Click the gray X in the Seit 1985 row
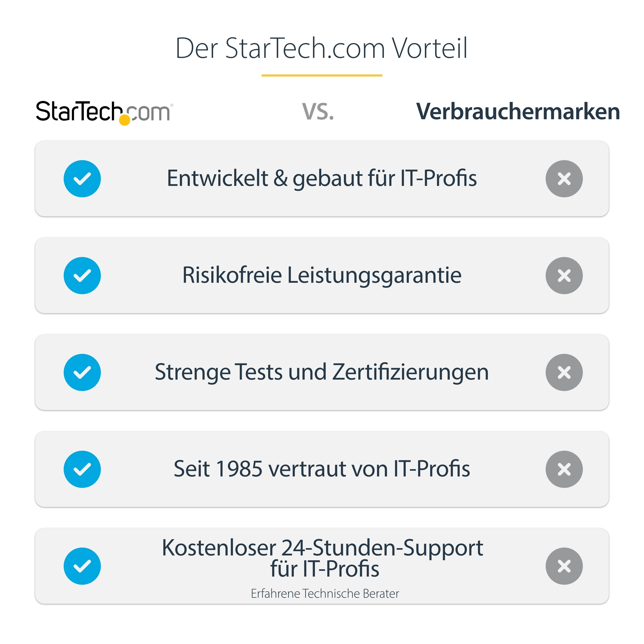The width and height of the screenshot is (644, 644). pos(564,469)
